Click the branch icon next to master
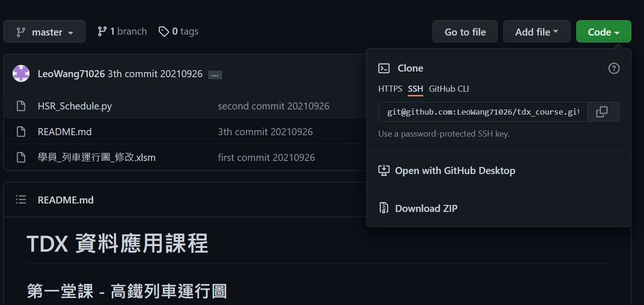The image size is (644, 305). point(103,31)
